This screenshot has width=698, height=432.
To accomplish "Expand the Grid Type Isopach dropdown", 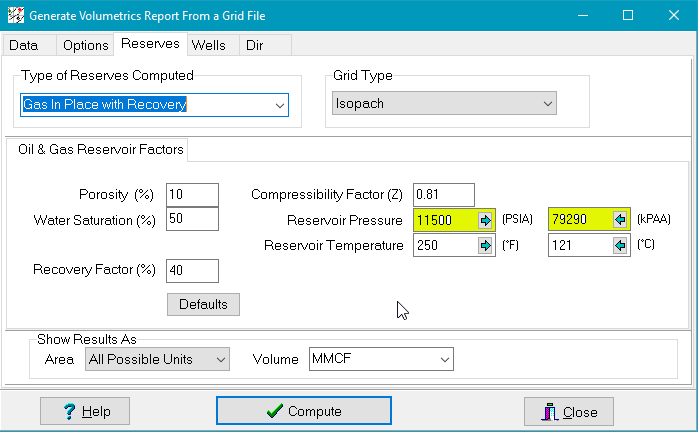I will 546,104.
